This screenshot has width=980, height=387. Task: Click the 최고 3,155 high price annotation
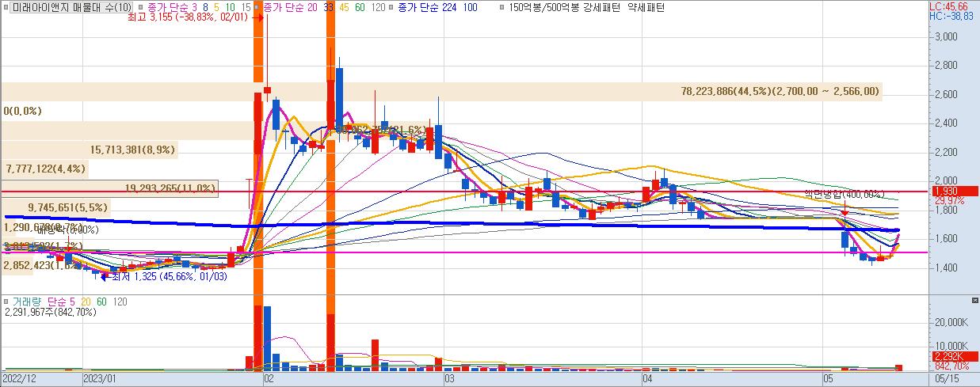[189, 17]
